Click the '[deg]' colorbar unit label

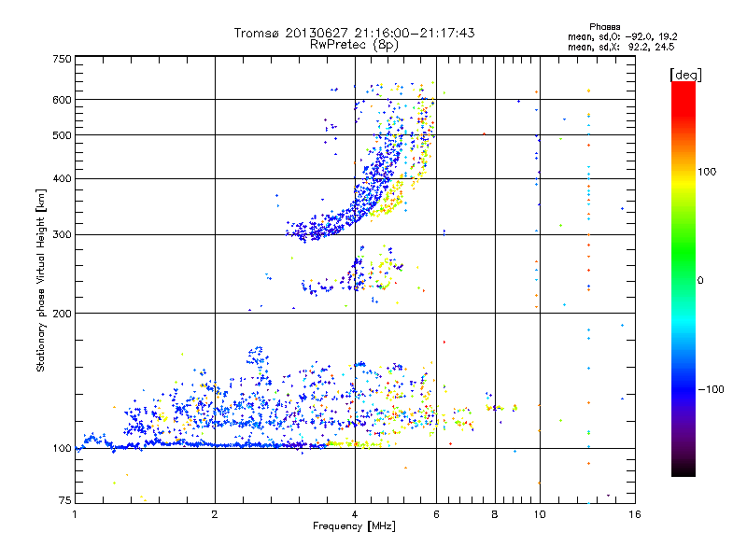(x=685, y=75)
